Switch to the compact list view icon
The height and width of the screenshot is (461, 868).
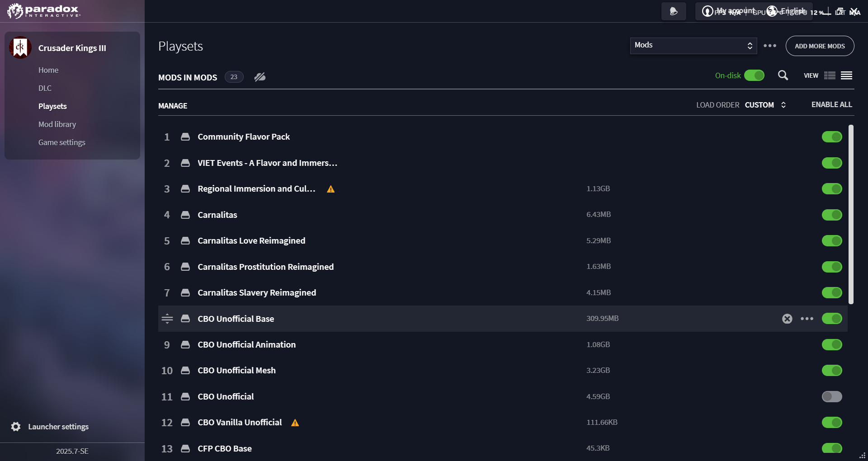pos(847,75)
